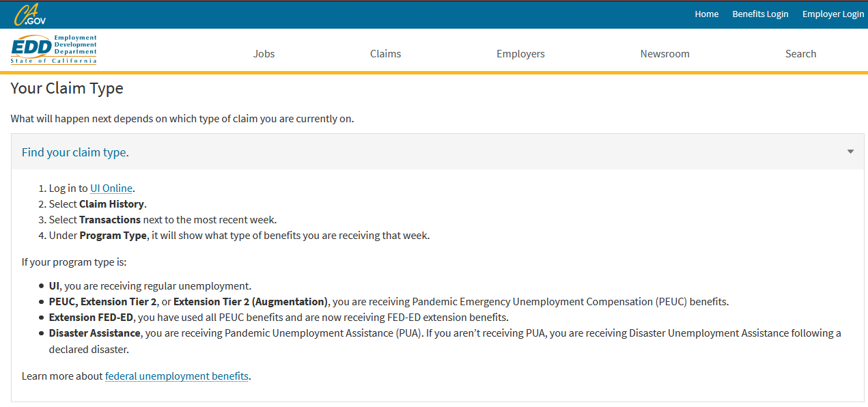The width and height of the screenshot is (868, 407).
Task: Open Employer Login
Action: 833,14
